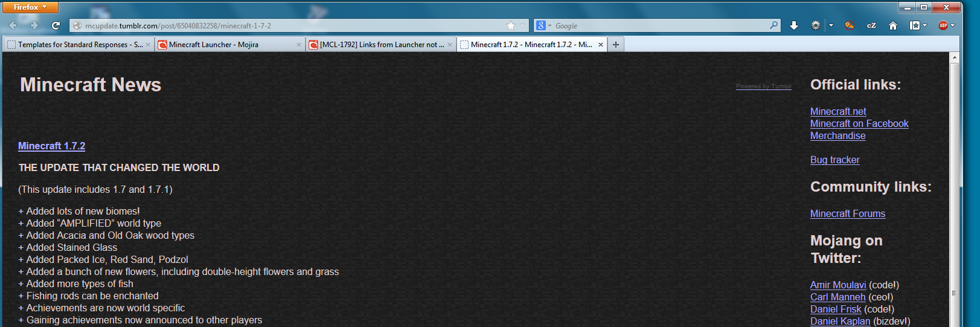Click '+ Fishing rods can be enchanted' line
Screen dimensions: 980x327
(x=89, y=296)
